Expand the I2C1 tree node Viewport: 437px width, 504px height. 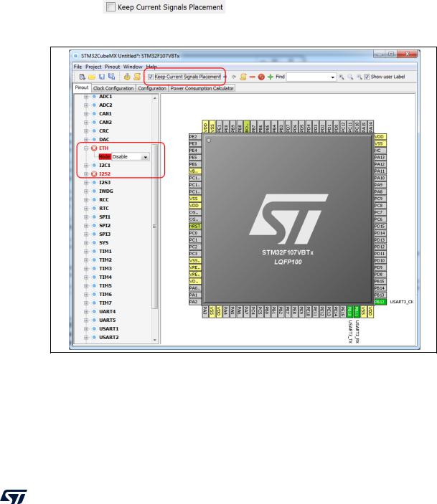point(86,165)
